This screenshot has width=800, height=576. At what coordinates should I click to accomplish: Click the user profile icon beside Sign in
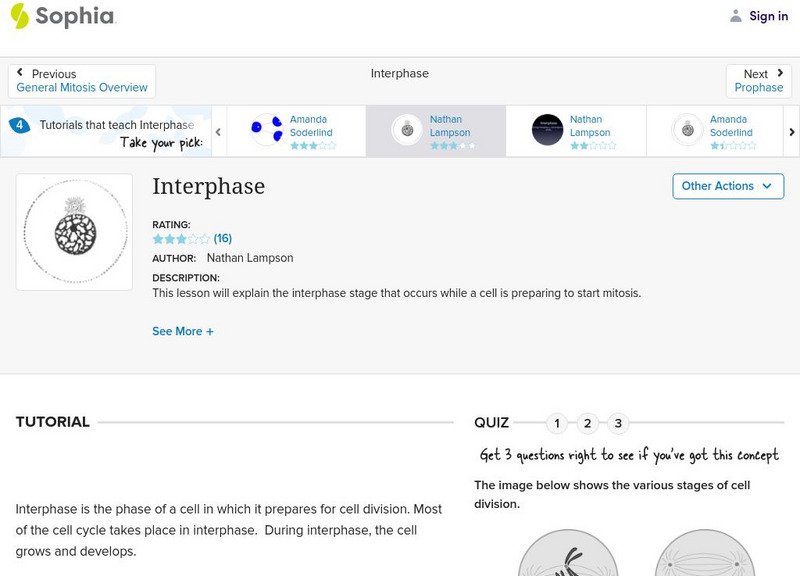pyautogui.click(x=736, y=16)
